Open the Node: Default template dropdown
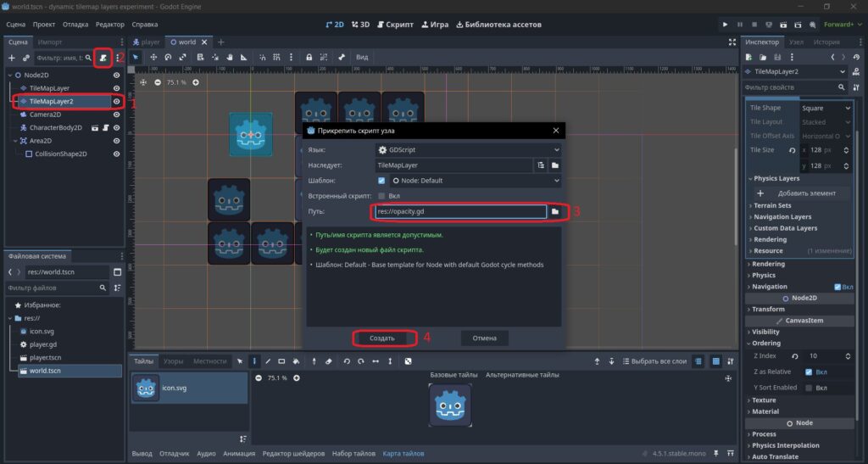 coord(476,181)
